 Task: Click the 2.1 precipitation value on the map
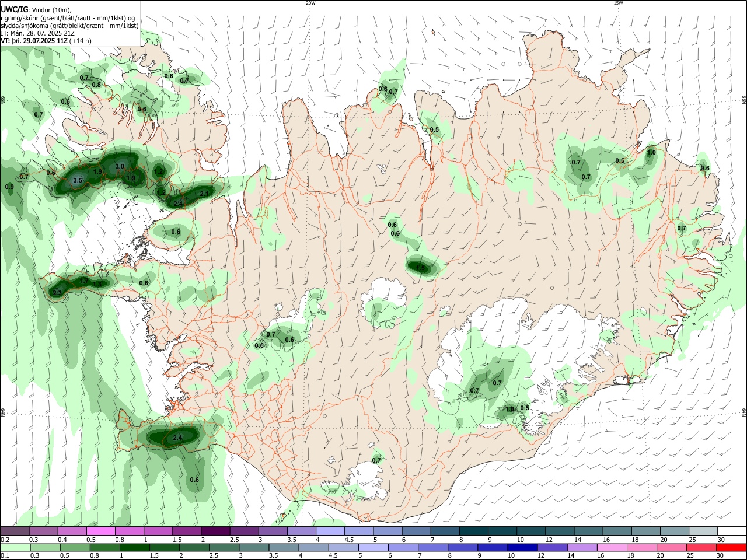pos(204,194)
